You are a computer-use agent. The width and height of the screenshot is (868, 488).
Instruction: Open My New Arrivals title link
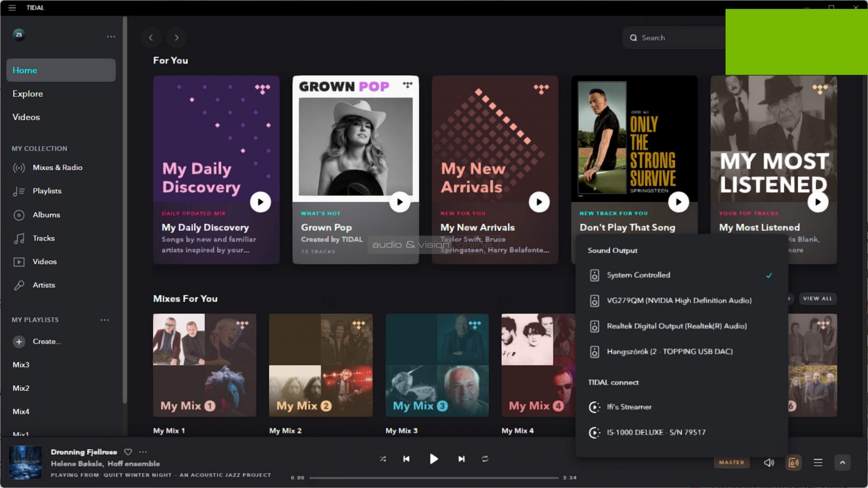click(477, 228)
